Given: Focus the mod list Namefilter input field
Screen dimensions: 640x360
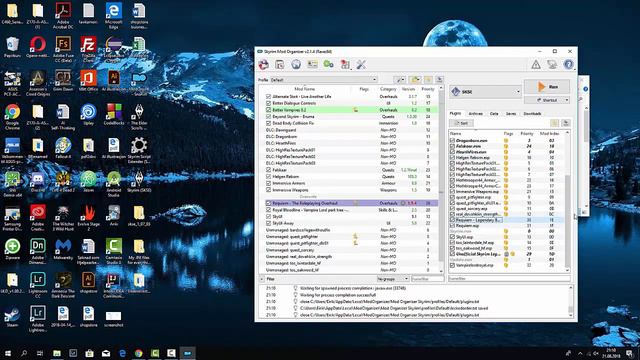Looking at the screenshot, I should coord(427,278).
